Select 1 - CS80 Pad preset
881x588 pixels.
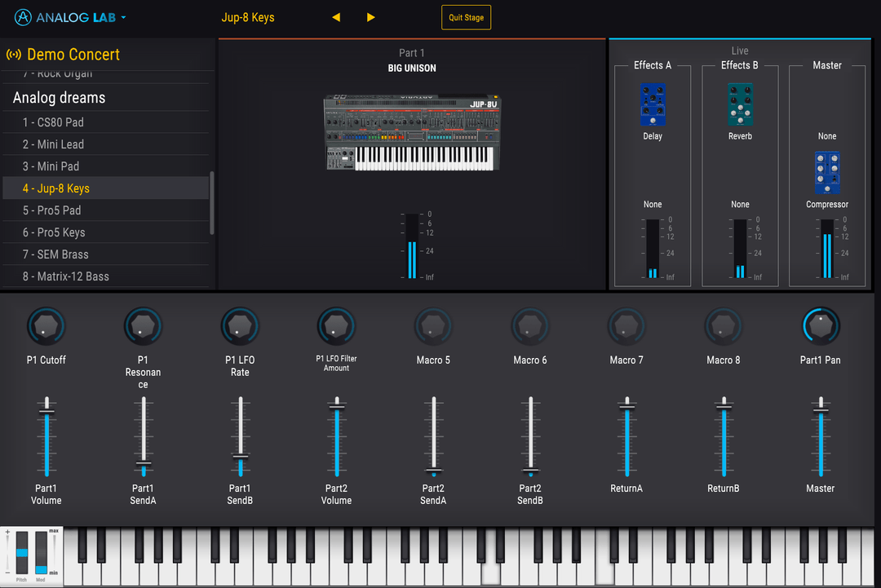click(105, 122)
